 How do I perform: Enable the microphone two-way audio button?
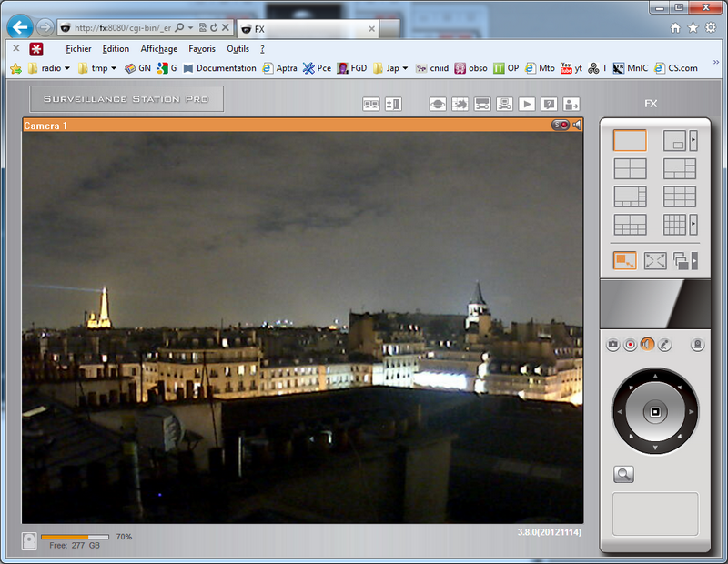click(x=665, y=345)
